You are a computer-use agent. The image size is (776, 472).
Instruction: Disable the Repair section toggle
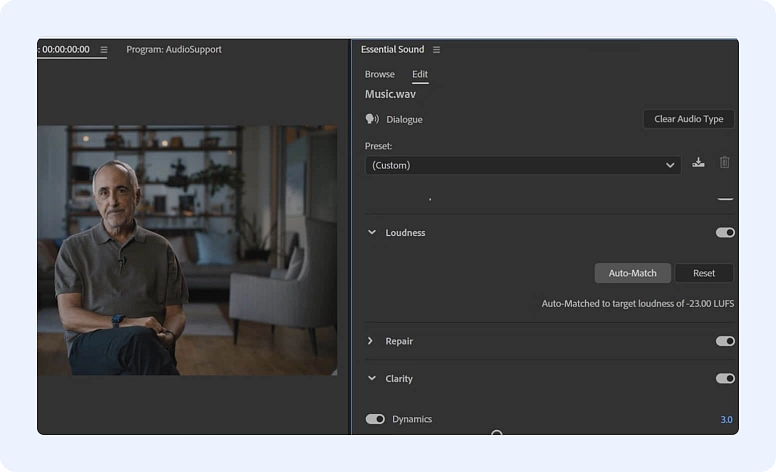point(725,341)
